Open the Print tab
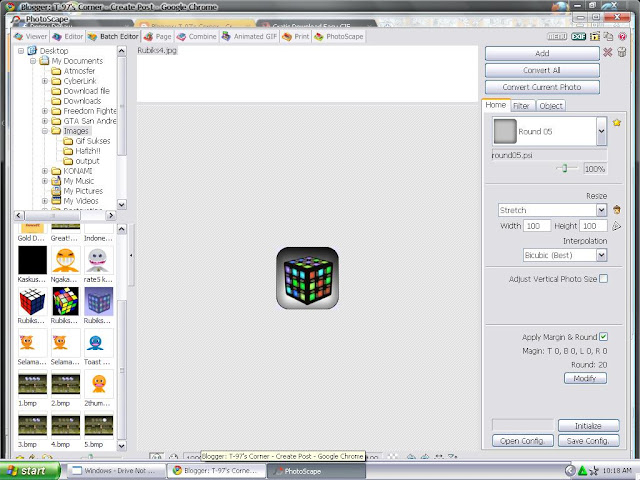 [x=296, y=36]
